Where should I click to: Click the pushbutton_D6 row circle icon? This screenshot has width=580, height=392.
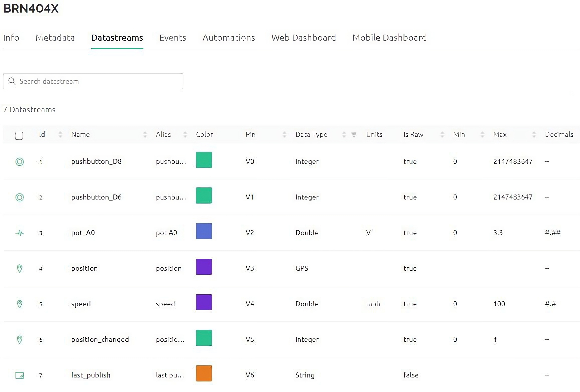tap(20, 197)
